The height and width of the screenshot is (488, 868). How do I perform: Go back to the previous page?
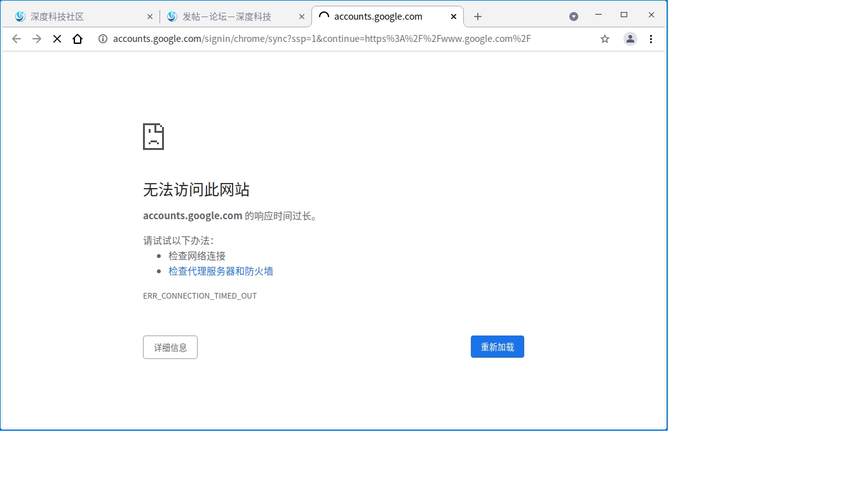tap(17, 39)
